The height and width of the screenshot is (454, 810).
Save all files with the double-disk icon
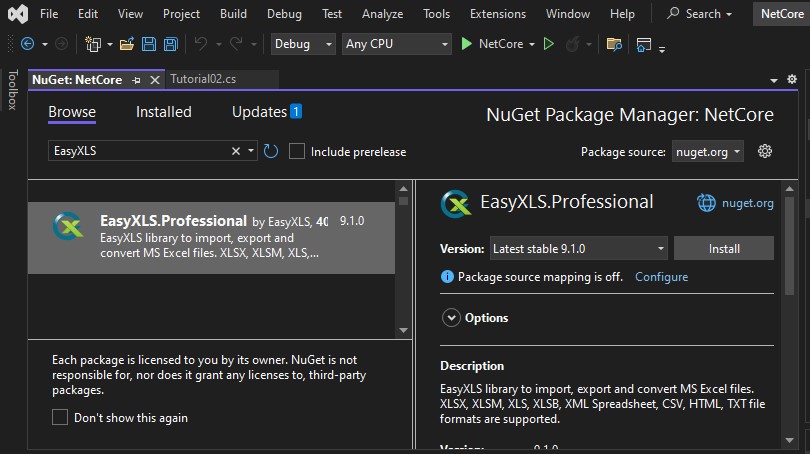point(170,44)
